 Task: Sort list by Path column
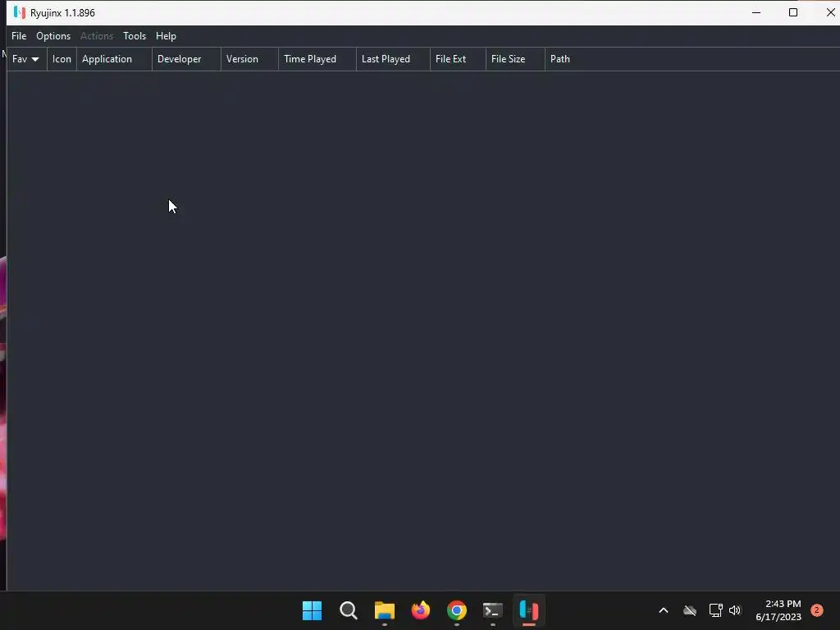[x=691, y=59]
